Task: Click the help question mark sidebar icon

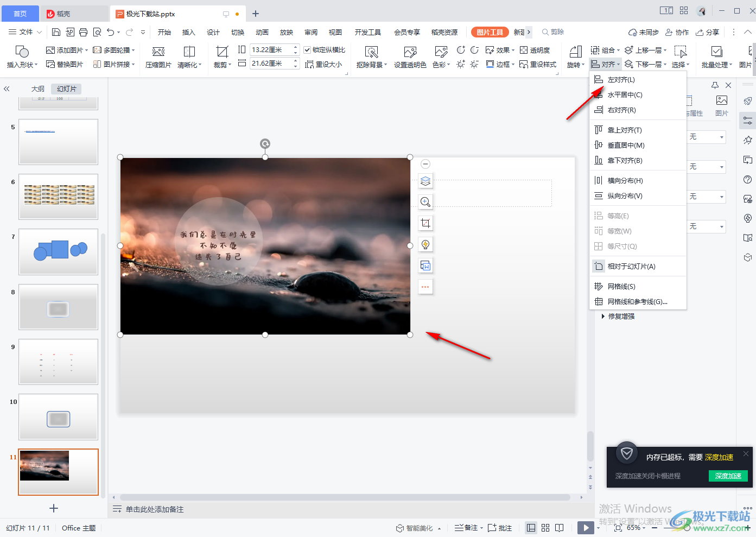Action: pos(748,180)
